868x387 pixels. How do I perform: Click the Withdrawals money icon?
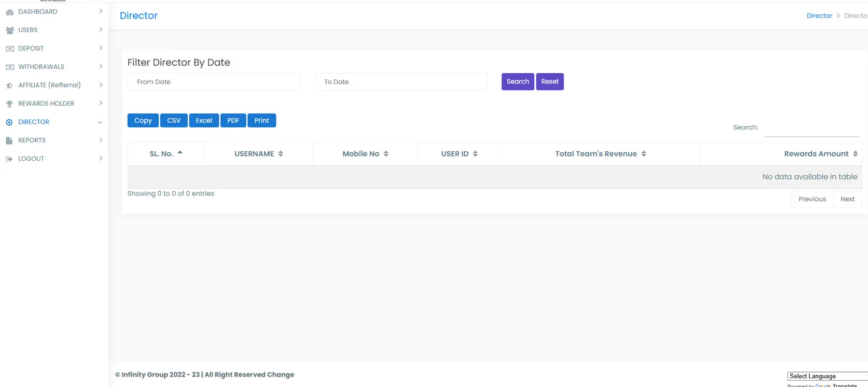click(x=9, y=67)
